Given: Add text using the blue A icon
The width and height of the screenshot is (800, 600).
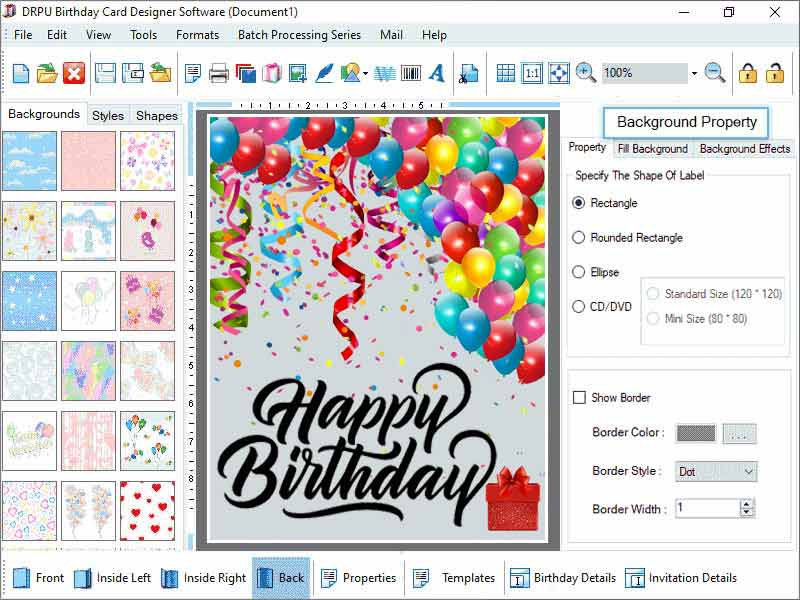Looking at the screenshot, I should pyautogui.click(x=436, y=72).
